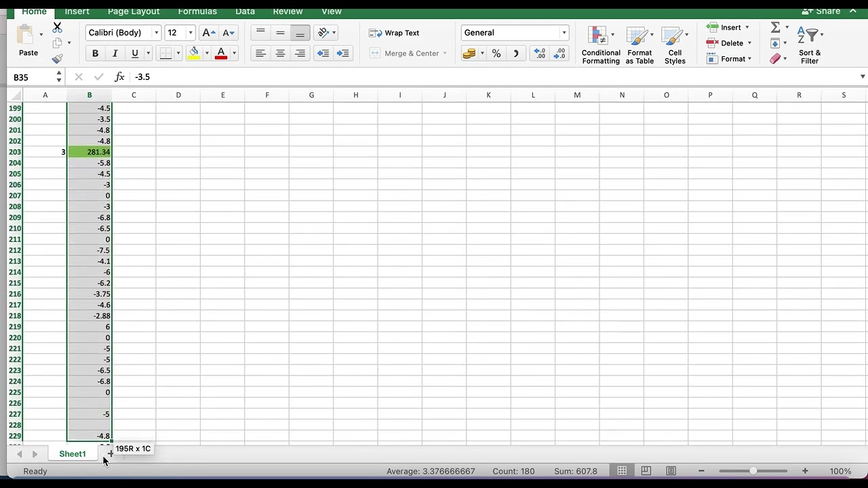Click the Name Box showing B35
Image resolution: width=868 pixels, height=488 pixels.
(31, 77)
